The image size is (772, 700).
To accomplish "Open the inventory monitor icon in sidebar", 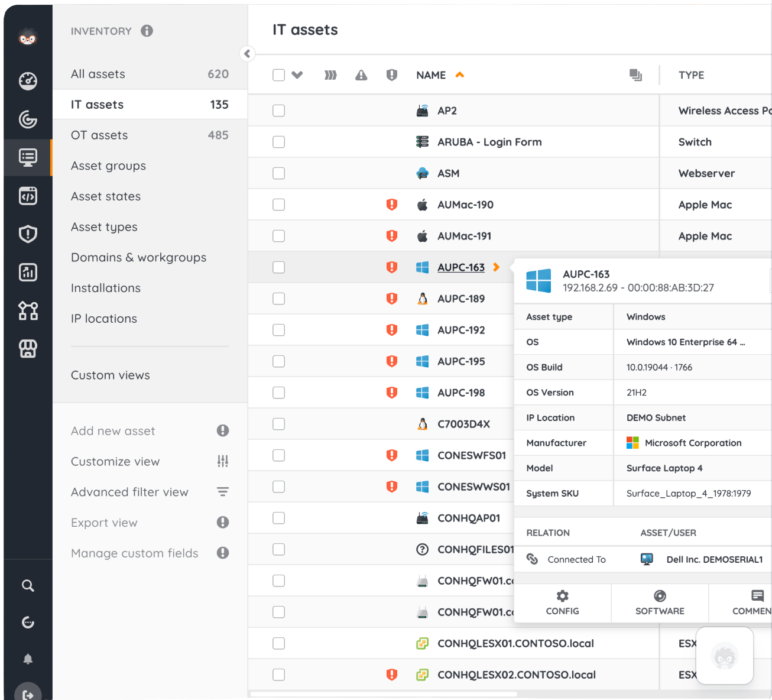I will tap(28, 157).
